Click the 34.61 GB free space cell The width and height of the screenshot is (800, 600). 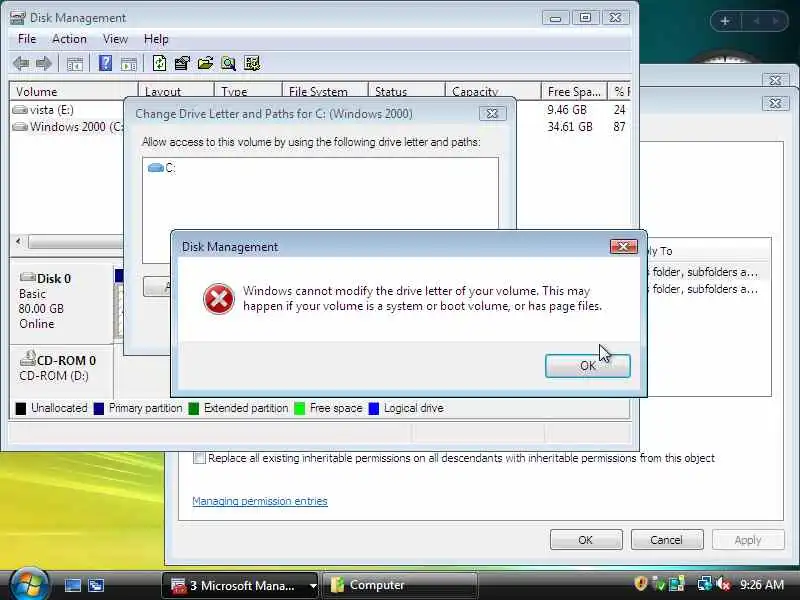click(x=570, y=127)
